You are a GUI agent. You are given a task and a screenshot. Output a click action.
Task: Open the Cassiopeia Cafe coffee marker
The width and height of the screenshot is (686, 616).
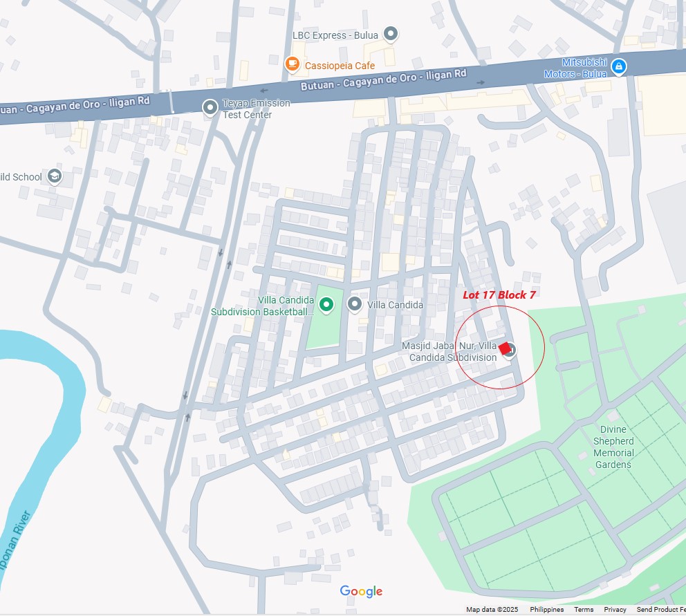(x=293, y=64)
